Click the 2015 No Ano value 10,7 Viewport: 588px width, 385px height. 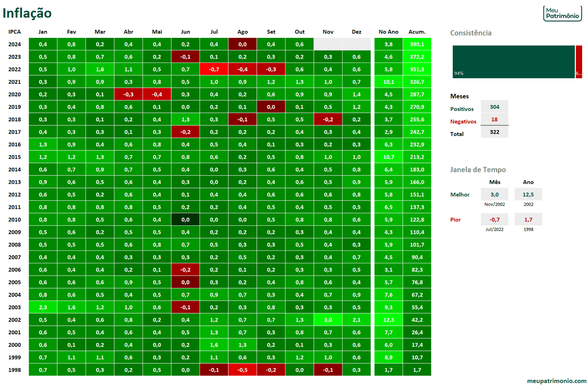point(388,157)
